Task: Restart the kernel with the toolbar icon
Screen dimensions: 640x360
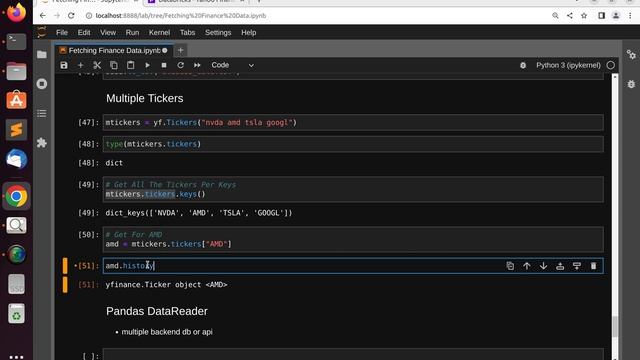Action: (x=180, y=65)
